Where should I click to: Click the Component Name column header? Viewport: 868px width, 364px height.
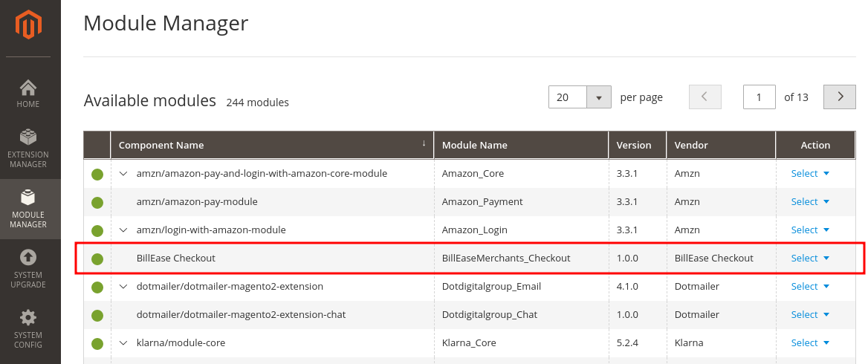pos(272,145)
